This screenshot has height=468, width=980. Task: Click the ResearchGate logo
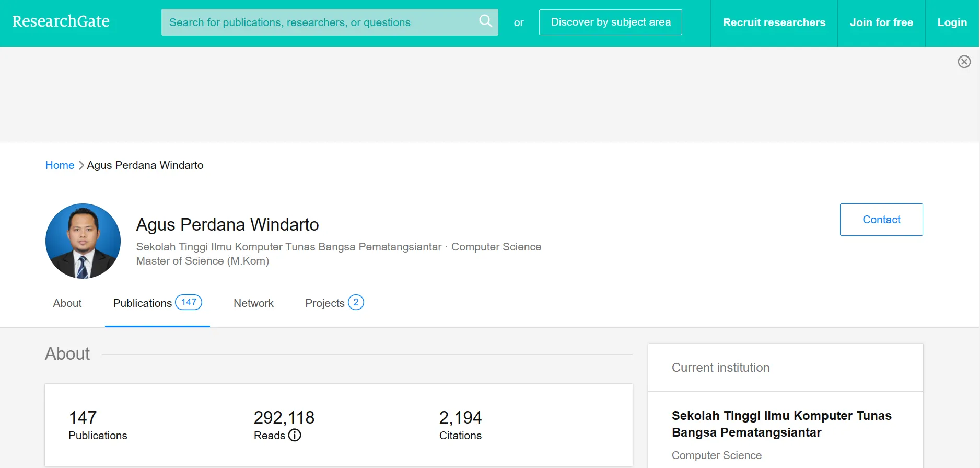61,21
